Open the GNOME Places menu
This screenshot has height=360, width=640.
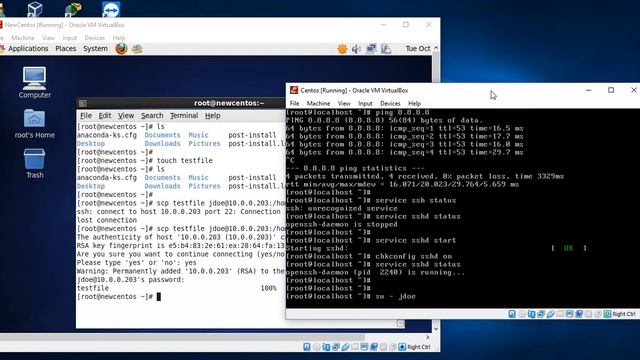click(65, 49)
